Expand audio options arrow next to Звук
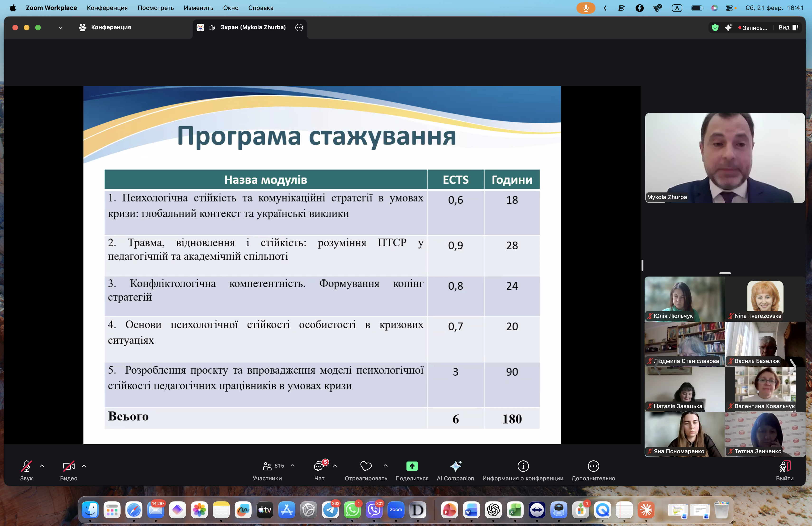 42,466
